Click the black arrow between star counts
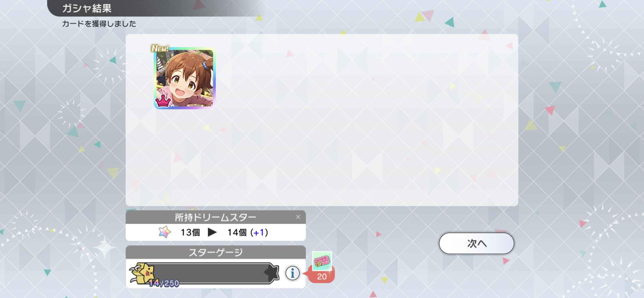Screen dimensions: 644x298 pyautogui.click(x=212, y=232)
